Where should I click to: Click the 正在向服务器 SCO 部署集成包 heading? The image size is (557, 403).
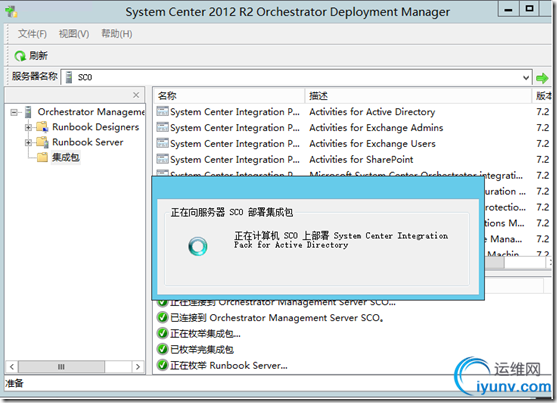[232, 213]
